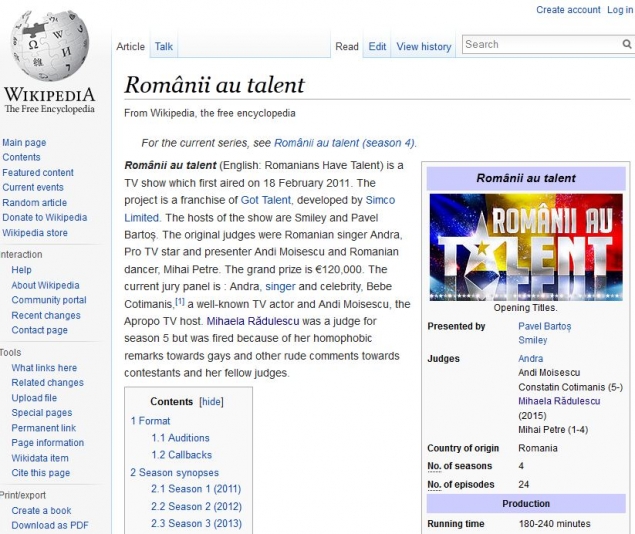Click the Permanent link tool
Image resolution: width=635 pixels, height=534 pixels.
[43, 428]
